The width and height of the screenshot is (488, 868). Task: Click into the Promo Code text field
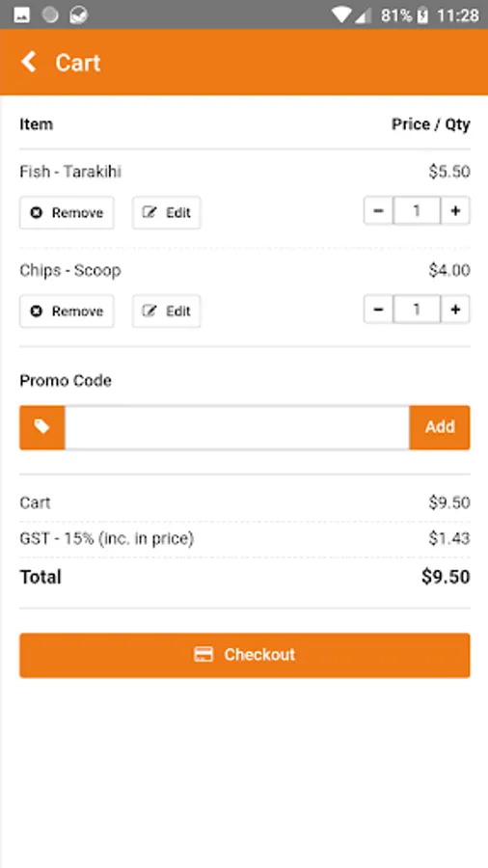point(237,427)
